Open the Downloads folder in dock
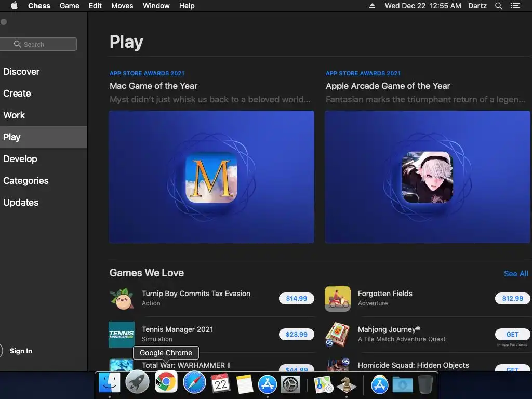Viewport: 532px width, 399px height. coord(403,385)
